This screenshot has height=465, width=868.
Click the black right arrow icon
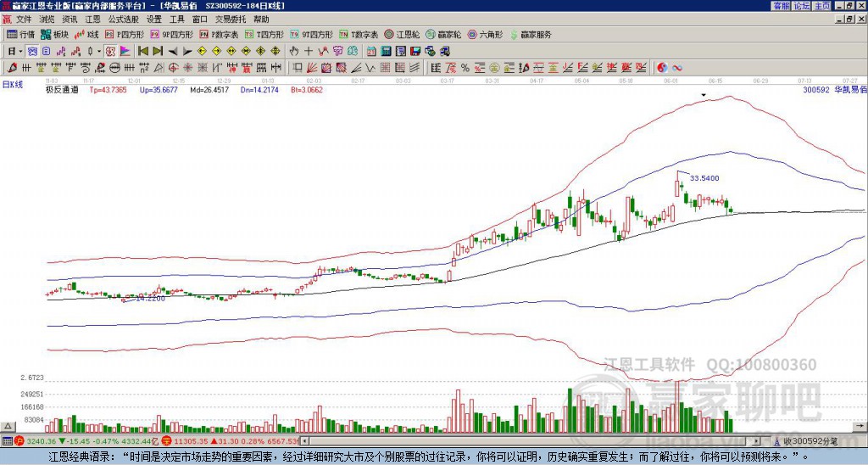(x=187, y=52)
